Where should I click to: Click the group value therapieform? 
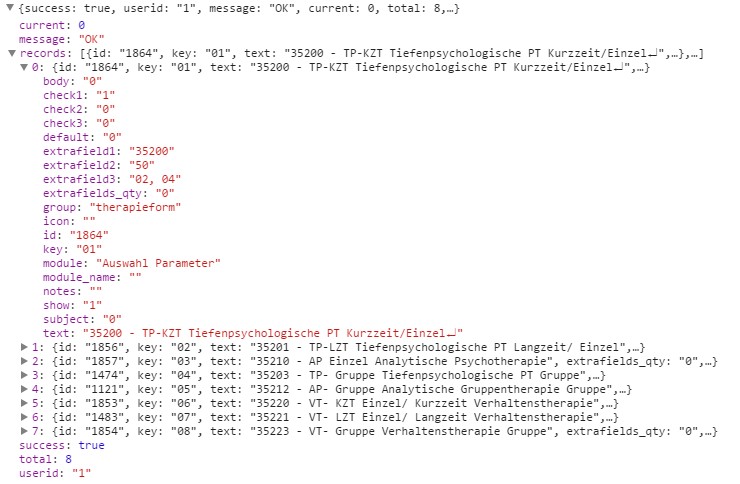coord(135,207)
